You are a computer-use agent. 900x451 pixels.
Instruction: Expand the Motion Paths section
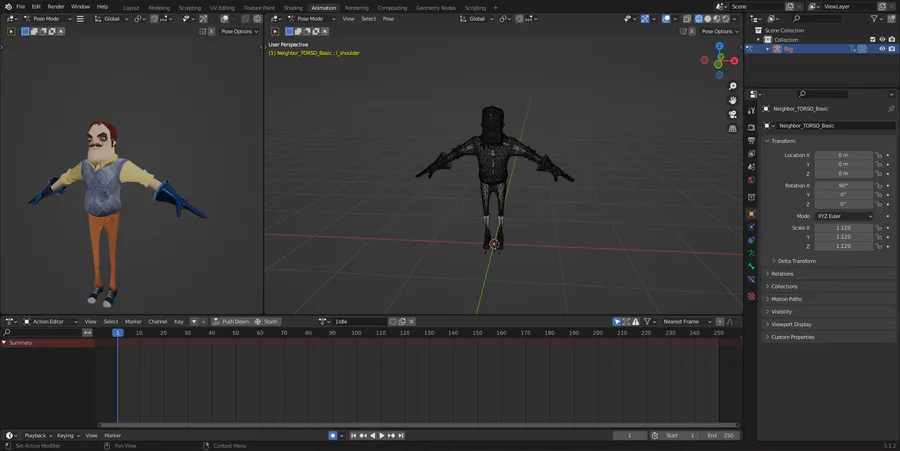[x=787, y=299]
